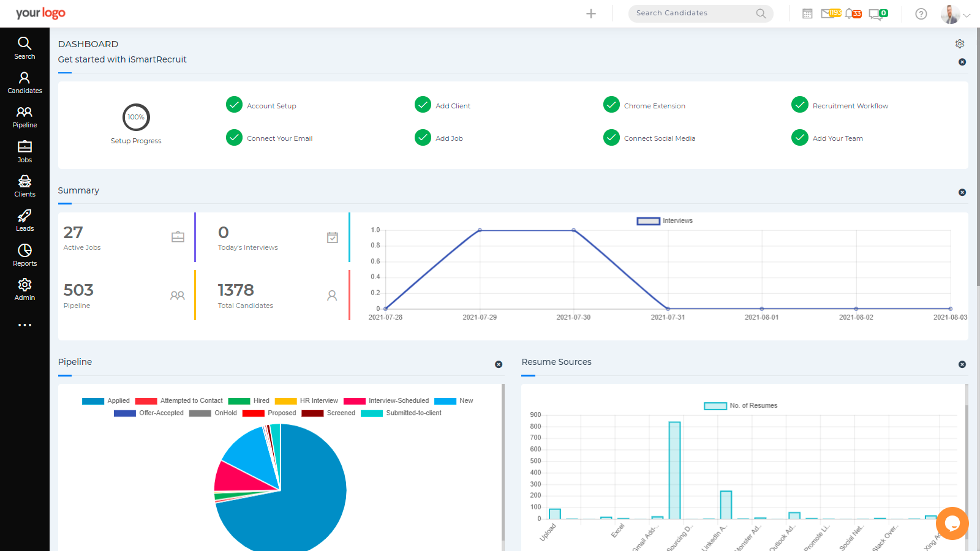The height and width of the screenshot is (551, 980).
Task: Open the mail inbox icon with badge
Action: [x=831, y=13]
